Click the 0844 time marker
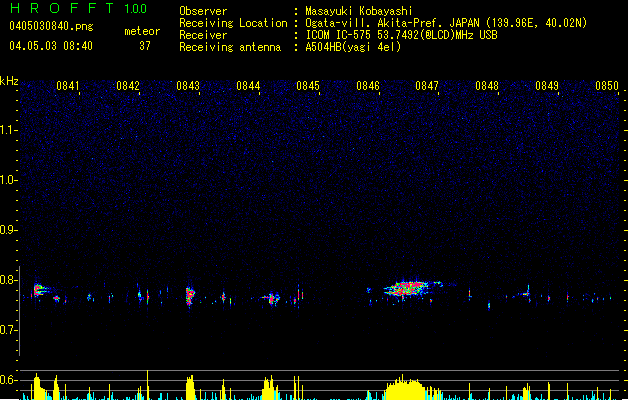 [x=248, y=86]
